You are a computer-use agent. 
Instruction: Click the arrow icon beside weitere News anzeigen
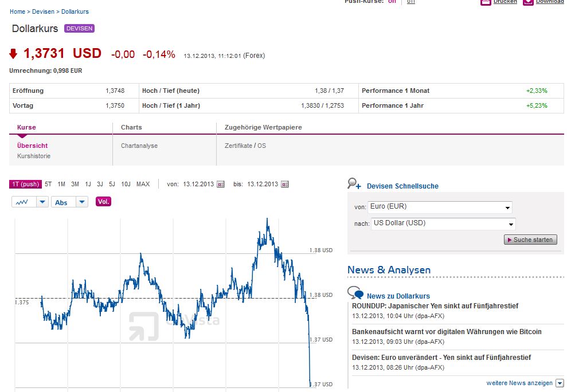click(560, 383)
